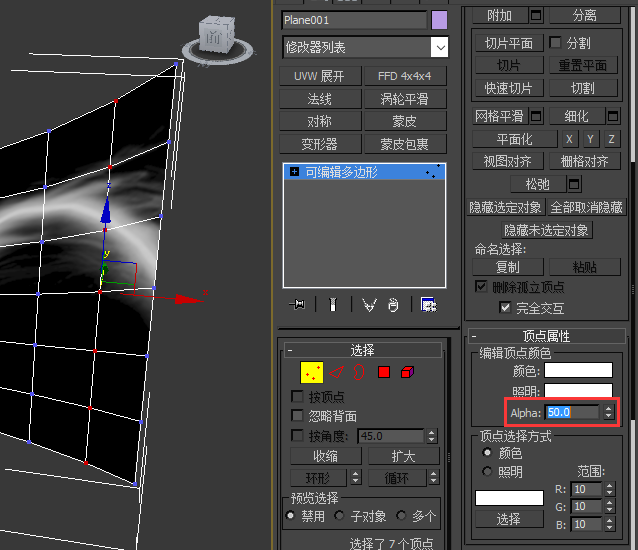Click 快速切片 button
The height and width of the screenshot is (550, 638).
click(509, 88)
